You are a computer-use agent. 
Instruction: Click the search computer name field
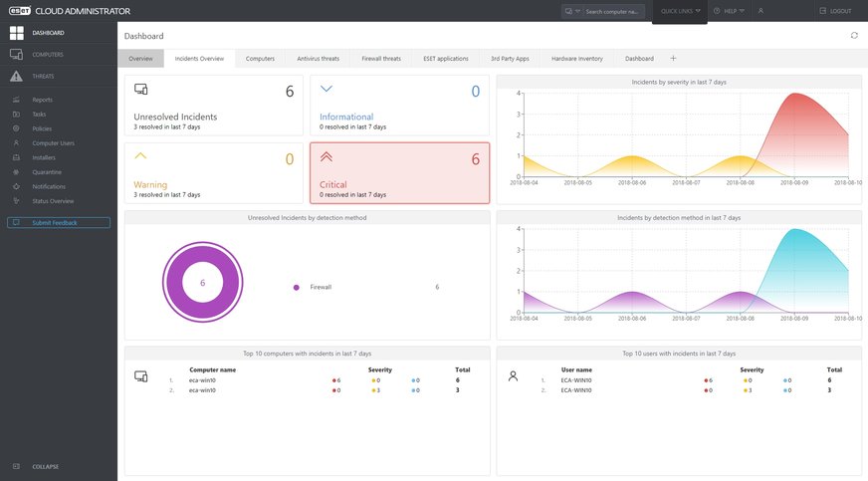(611, 12)
